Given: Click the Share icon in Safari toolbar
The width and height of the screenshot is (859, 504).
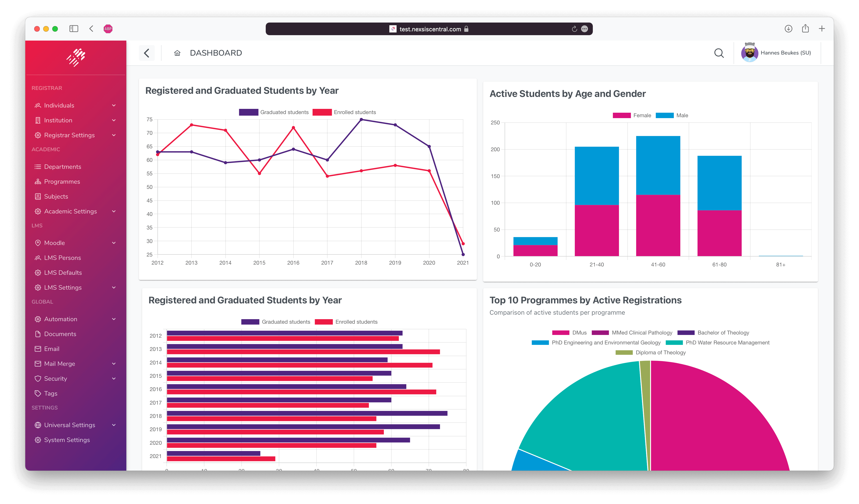Looking at the screenshot, I should pos(805,29).
